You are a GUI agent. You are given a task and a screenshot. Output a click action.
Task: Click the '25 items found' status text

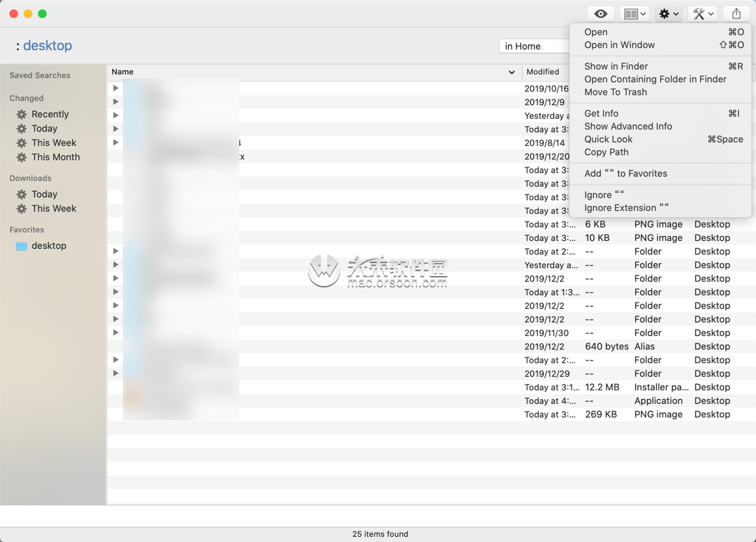380,534
